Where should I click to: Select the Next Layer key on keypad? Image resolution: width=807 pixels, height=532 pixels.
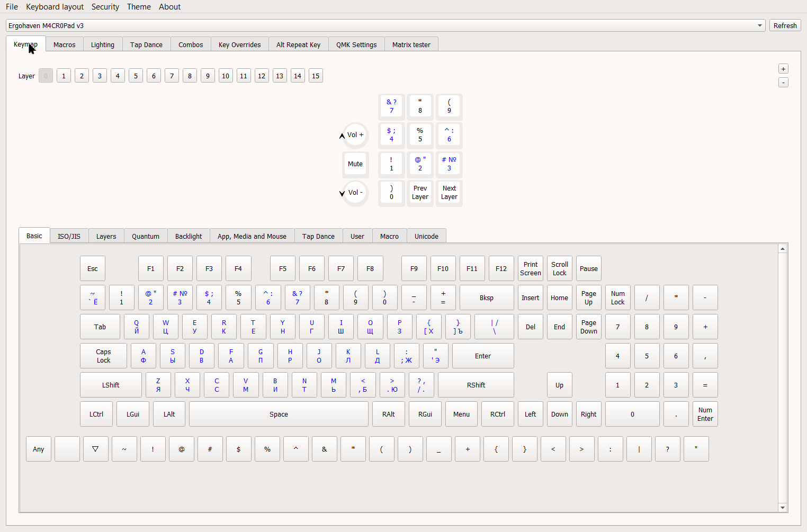click(449, 193)
